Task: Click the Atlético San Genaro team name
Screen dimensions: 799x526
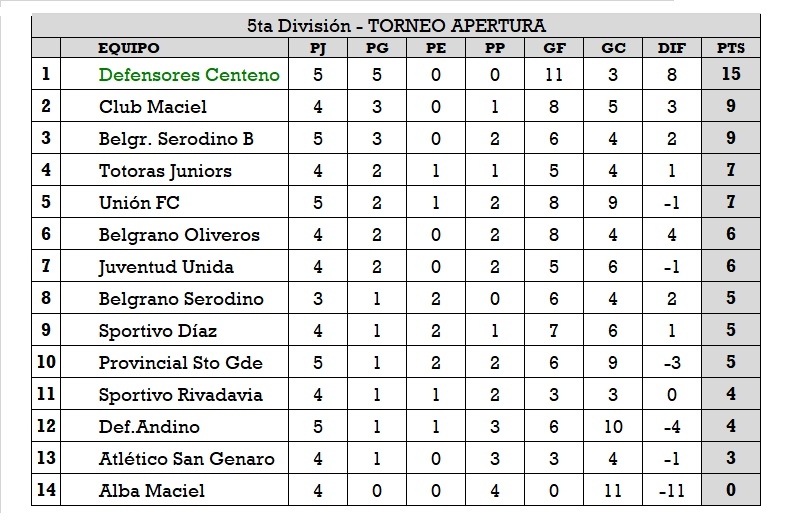Action: click(x=186, y=459)
